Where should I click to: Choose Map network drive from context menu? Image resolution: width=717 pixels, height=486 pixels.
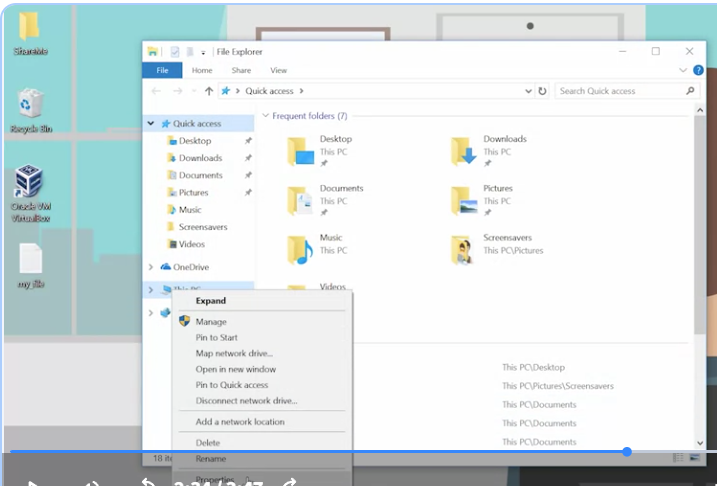pos(234,353)
